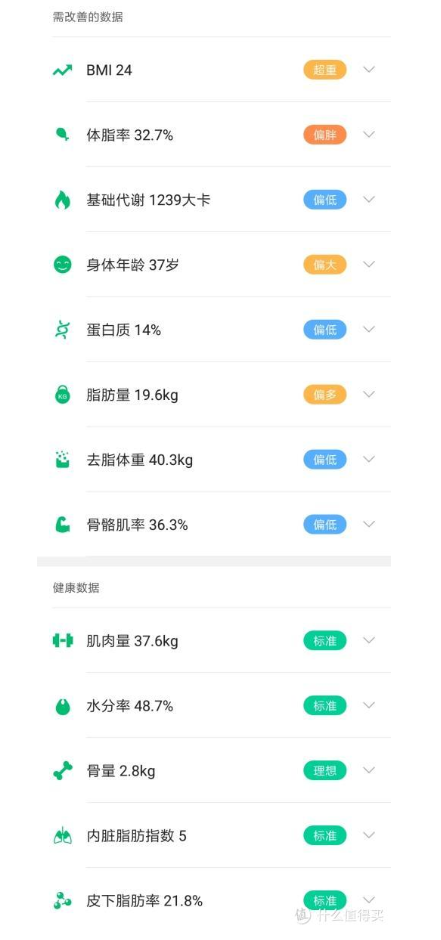Tap the 偏胖 badge on 体脂率
This screenshot has width=441, height=940.
coord(325,135)
